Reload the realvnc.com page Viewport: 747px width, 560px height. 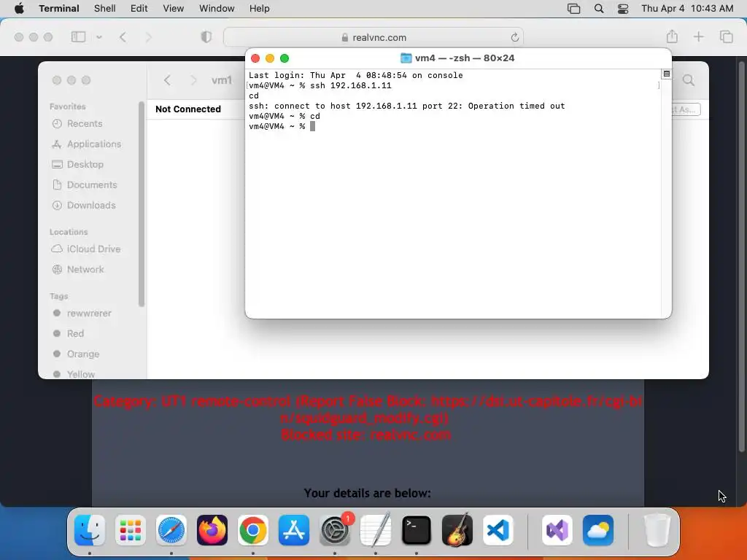[x=514, y=37]
